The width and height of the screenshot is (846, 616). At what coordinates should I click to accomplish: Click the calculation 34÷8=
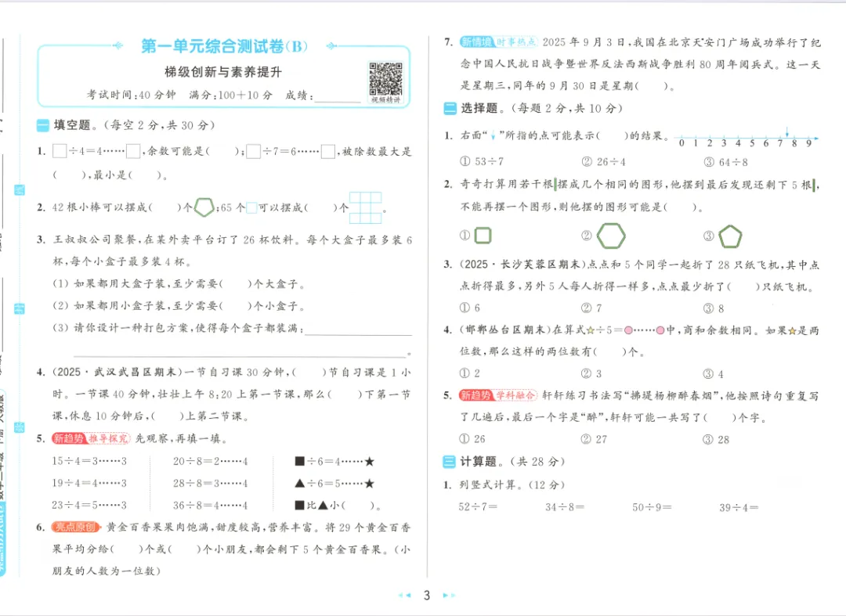[x=565, y=507]
